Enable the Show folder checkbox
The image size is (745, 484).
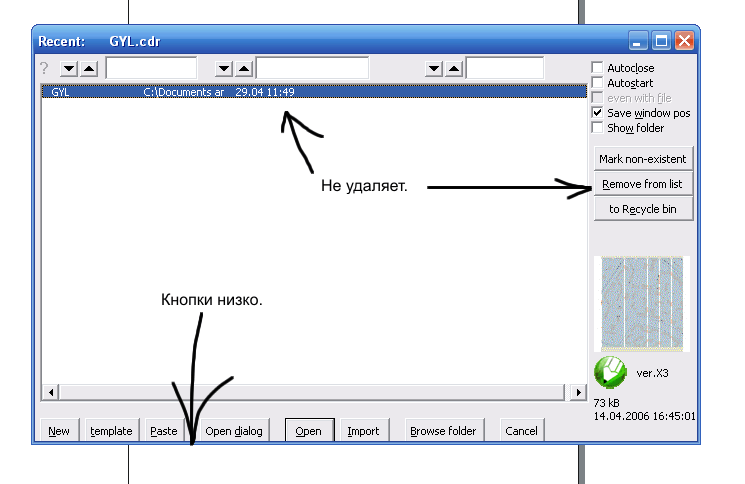[597, 128]
